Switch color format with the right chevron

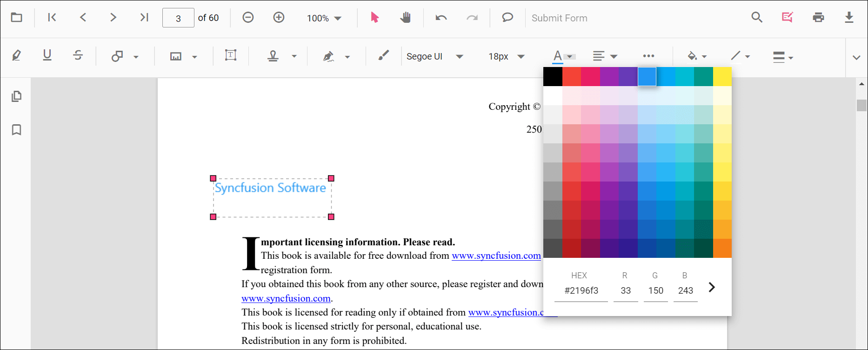click(x=712, y=287)
